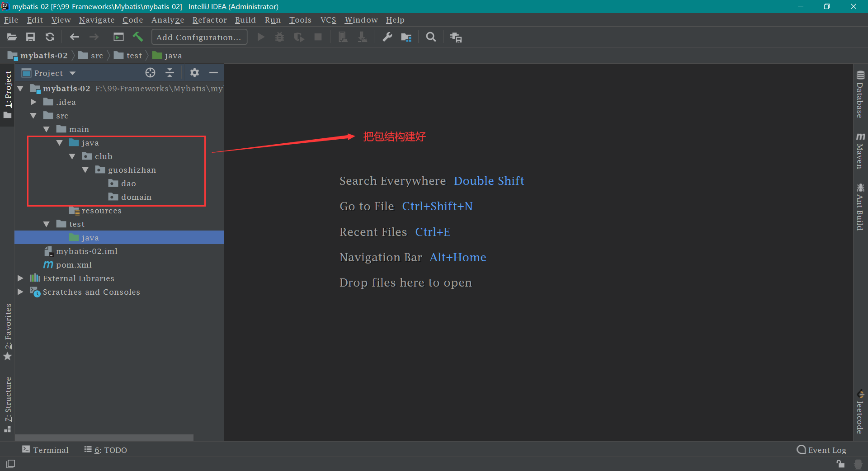Toggle the Maven tool window

pos(860,151)
